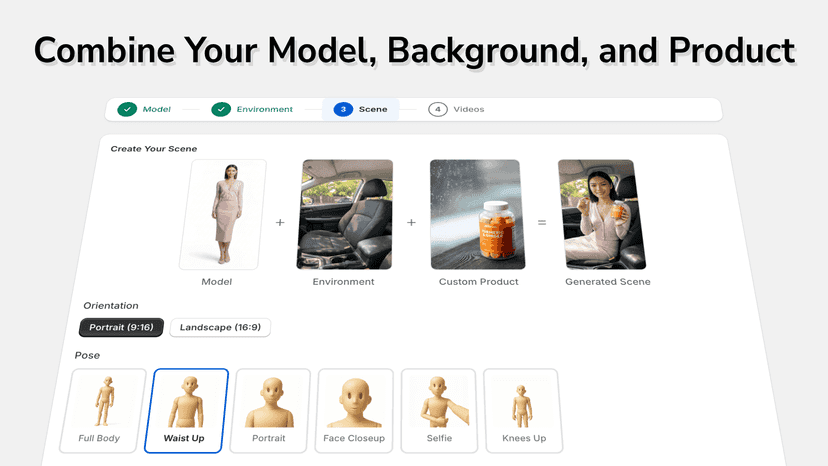Click the Model thumbnail of the woman
This screenshot has height=466, width=828.
click(223, 215)
